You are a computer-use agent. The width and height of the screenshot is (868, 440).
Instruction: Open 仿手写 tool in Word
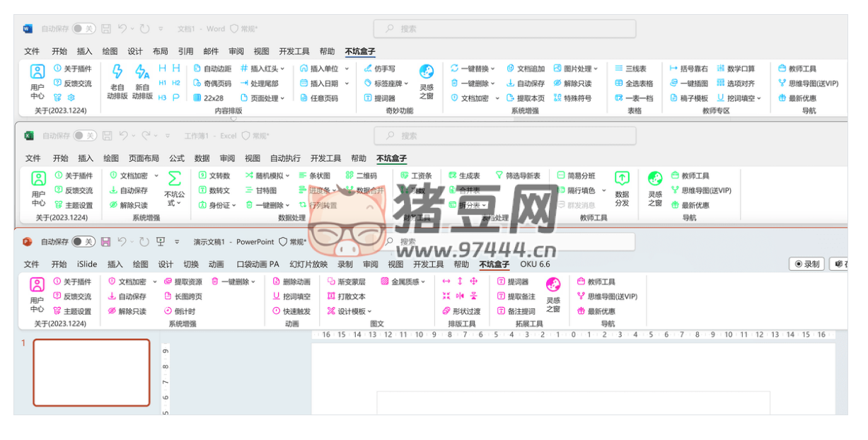(x=379, y=69)
